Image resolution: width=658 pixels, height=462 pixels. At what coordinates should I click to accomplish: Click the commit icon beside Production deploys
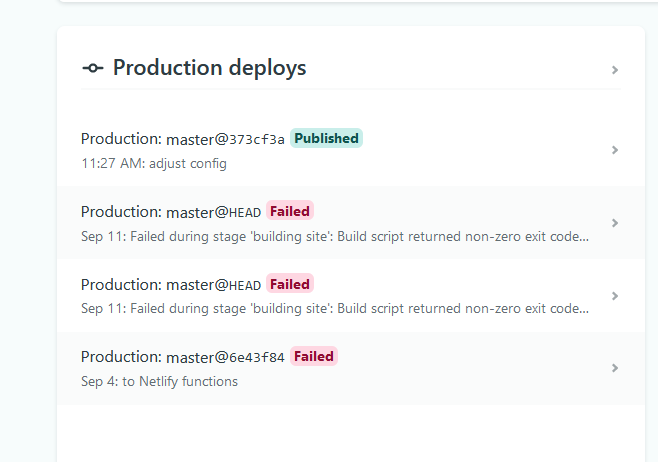[x=92, y=68]
